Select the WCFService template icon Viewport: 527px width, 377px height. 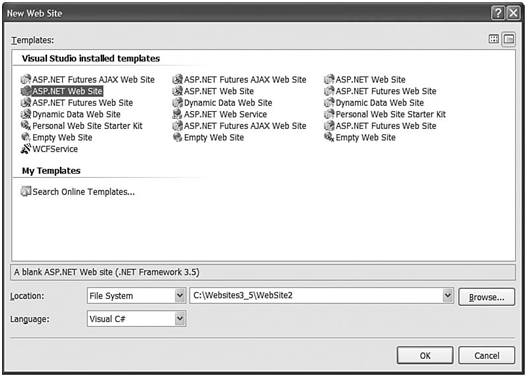click(26, 149)
